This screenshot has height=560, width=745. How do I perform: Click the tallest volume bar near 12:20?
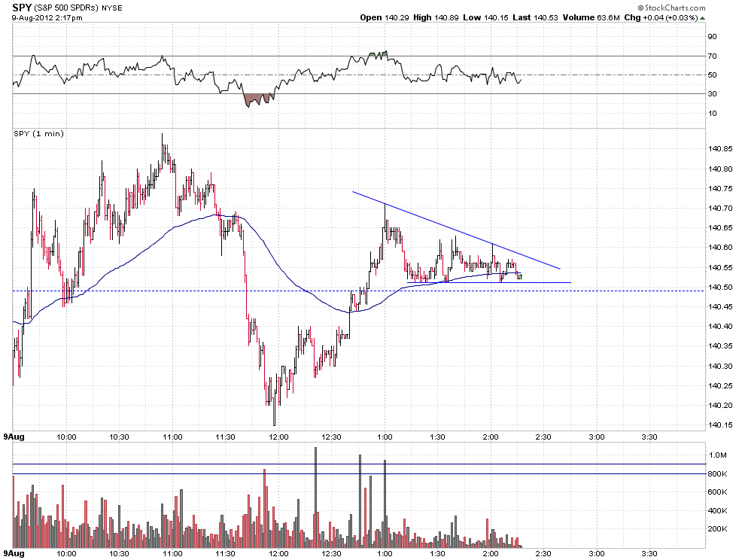pos(315,498)
